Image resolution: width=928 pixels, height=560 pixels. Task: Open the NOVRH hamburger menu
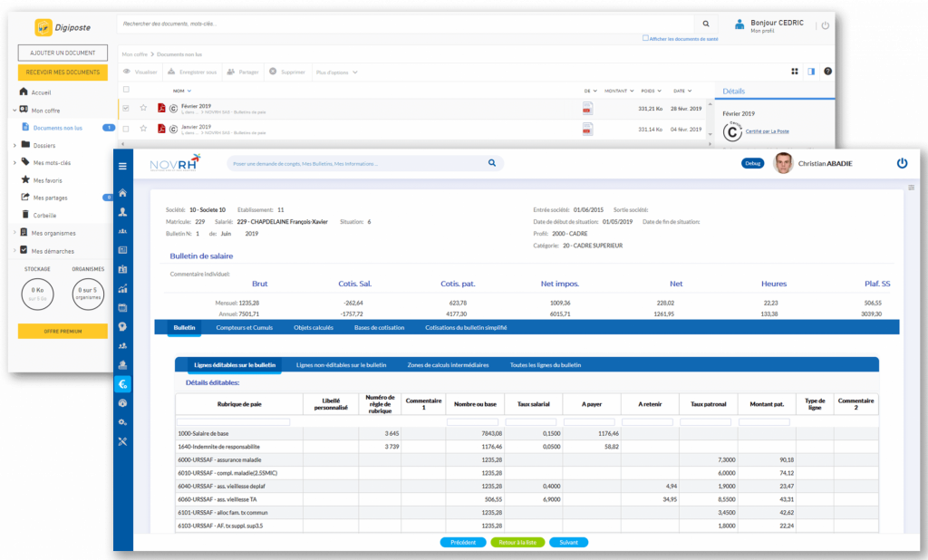[121, 164]
